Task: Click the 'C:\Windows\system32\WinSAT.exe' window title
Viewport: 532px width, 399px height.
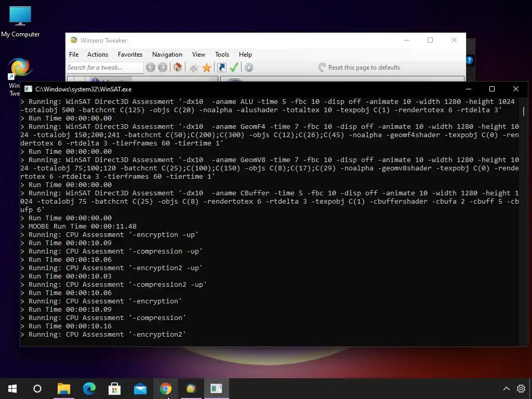Action: [84, 89]
